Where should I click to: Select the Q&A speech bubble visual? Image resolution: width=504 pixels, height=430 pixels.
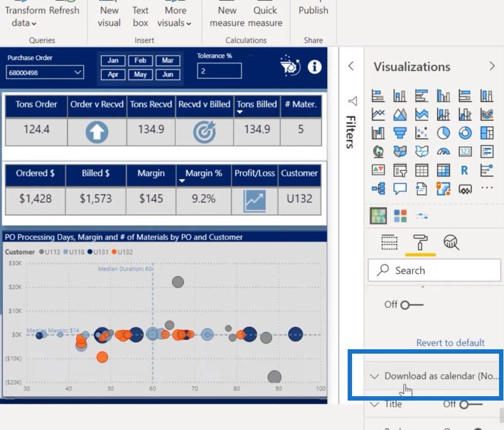point(400,188)
